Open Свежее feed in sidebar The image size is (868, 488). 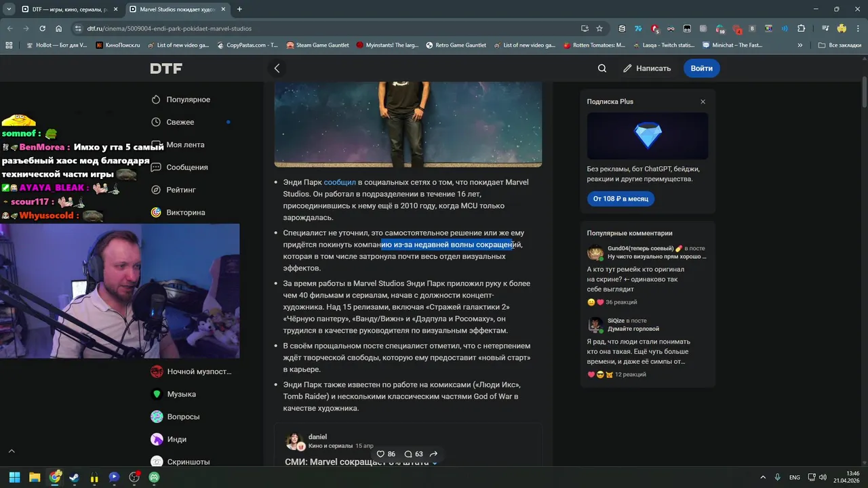180,122
